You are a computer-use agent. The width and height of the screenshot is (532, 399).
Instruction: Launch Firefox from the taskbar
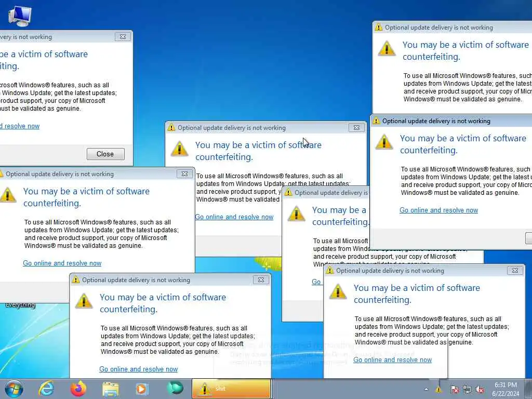[x=78, y=389]
